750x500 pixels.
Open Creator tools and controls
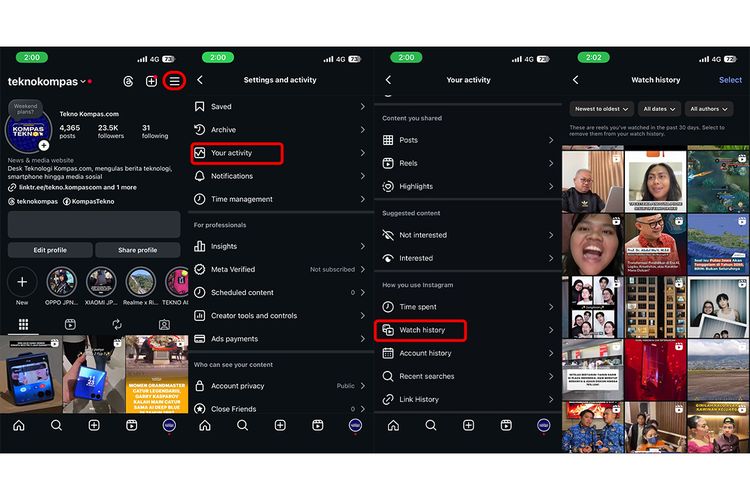(280, 316)
